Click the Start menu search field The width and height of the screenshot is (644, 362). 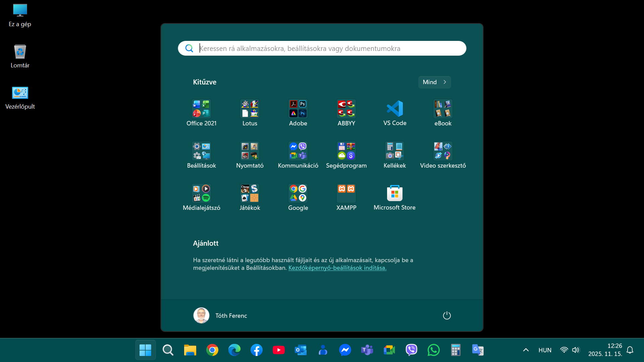[x=322, y=48]
